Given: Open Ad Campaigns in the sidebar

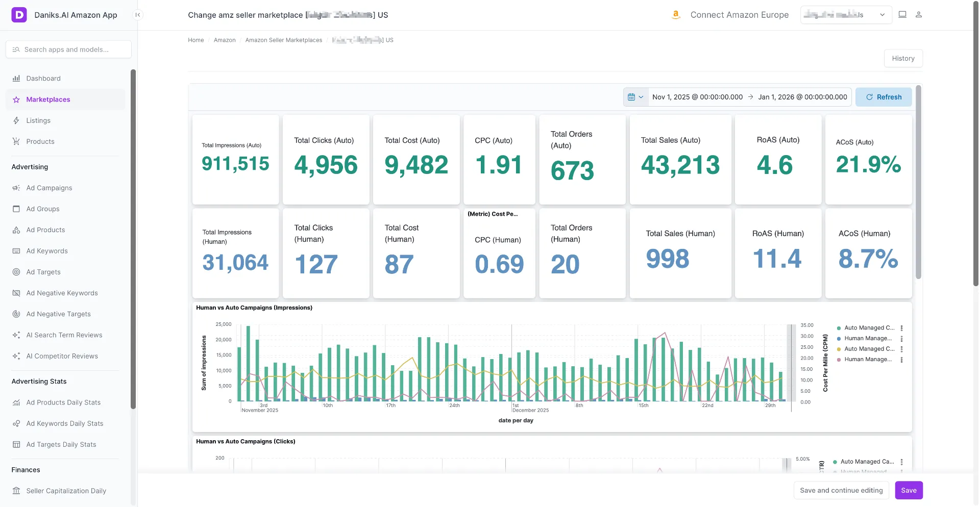Looking at the screenshot, I should [x=49, y=188].
